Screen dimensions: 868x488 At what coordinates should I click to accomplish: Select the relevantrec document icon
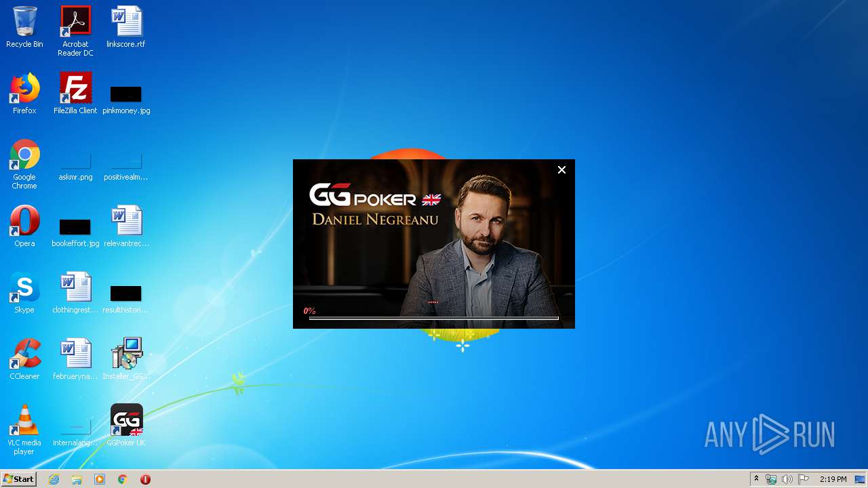[x=126, y=226]
